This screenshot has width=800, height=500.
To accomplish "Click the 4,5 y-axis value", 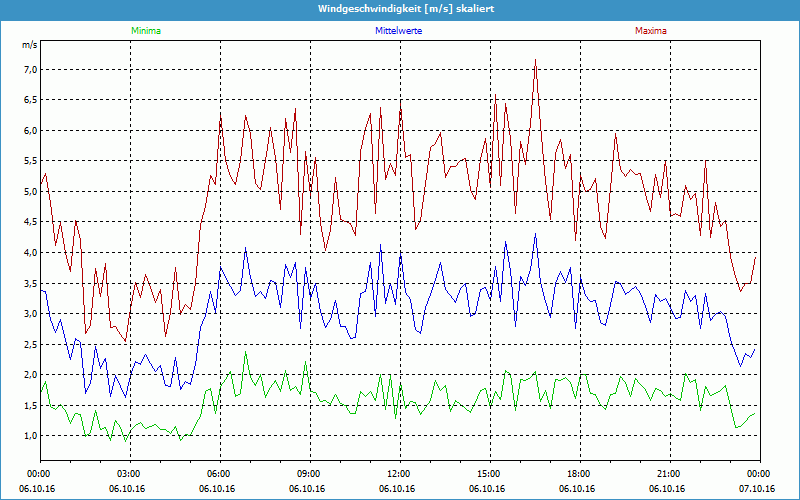I will pyautogui.click(x=31, y=222).
